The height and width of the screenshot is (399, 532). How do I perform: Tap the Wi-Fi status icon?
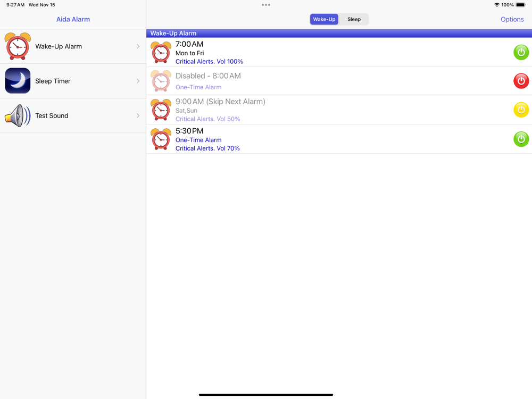click(497, 5)
